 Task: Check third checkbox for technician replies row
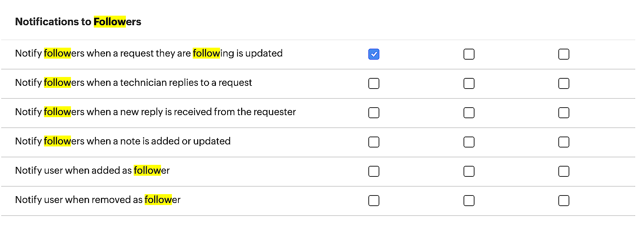[564, 83]
